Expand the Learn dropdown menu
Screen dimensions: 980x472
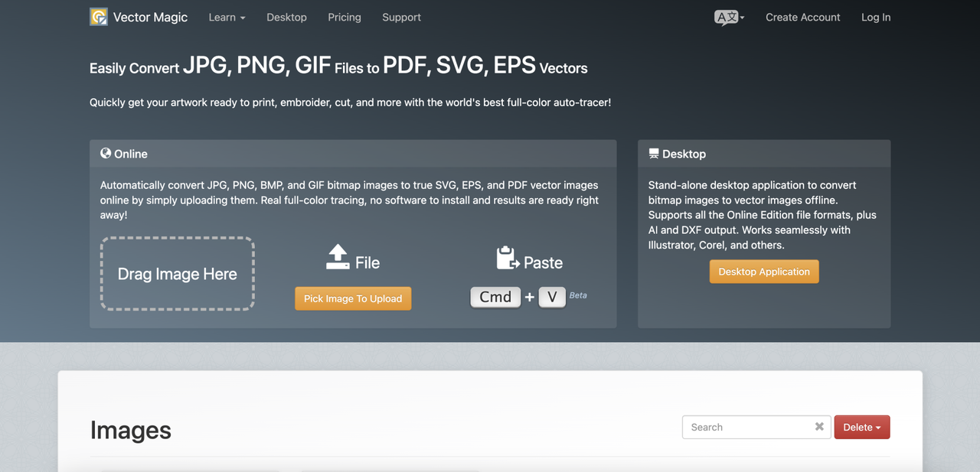pyautogui.click(x=227, y=17)
